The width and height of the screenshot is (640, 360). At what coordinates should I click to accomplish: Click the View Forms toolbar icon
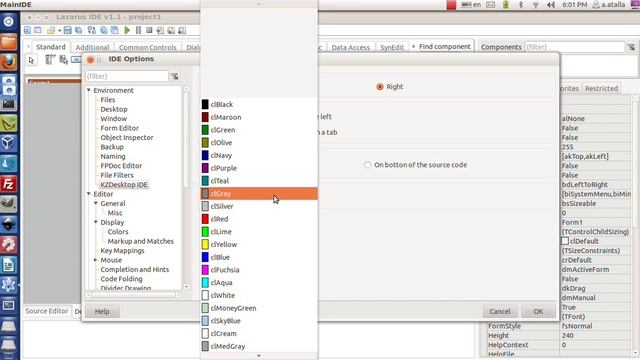coord(115,30)
